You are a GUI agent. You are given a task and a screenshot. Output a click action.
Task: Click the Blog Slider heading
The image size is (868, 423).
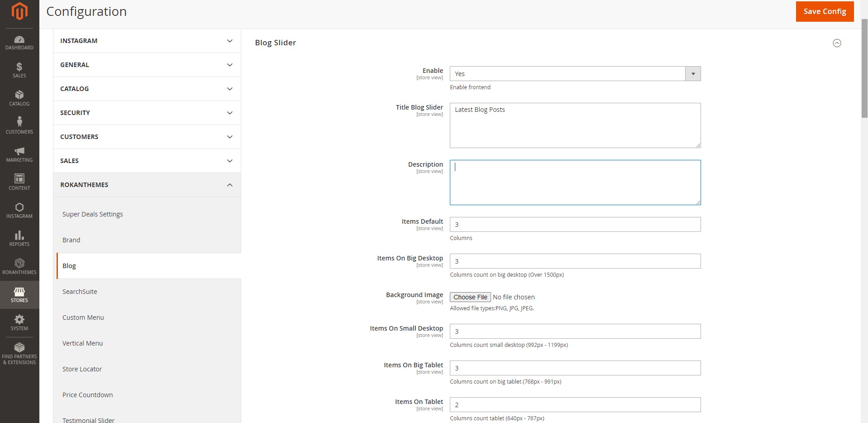point(275,43)
